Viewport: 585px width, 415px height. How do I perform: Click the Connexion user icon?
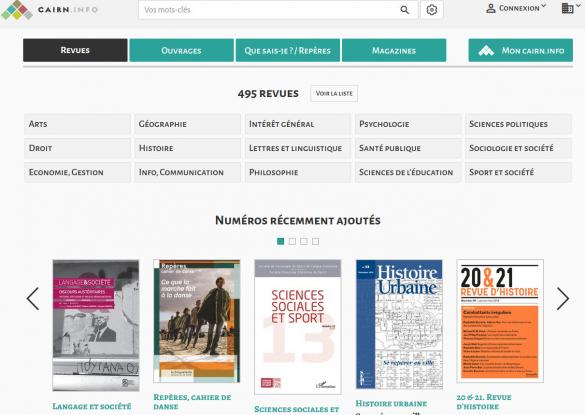click(491, 9)
